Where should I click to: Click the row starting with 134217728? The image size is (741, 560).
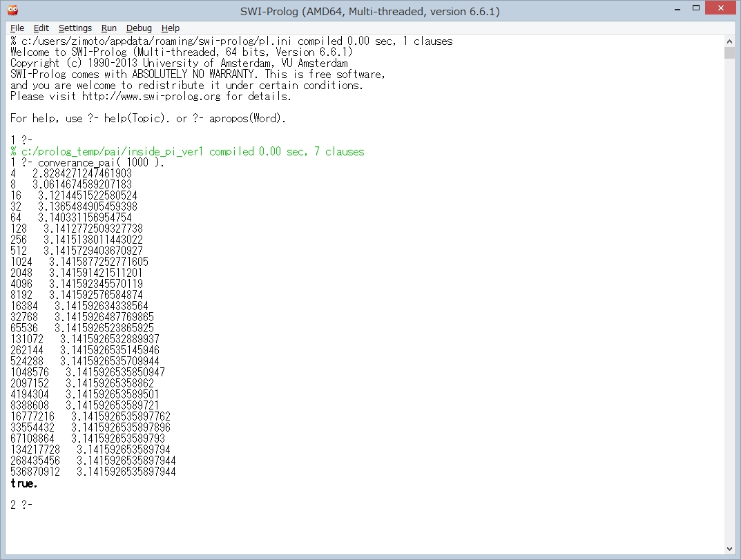click(90, 450)
